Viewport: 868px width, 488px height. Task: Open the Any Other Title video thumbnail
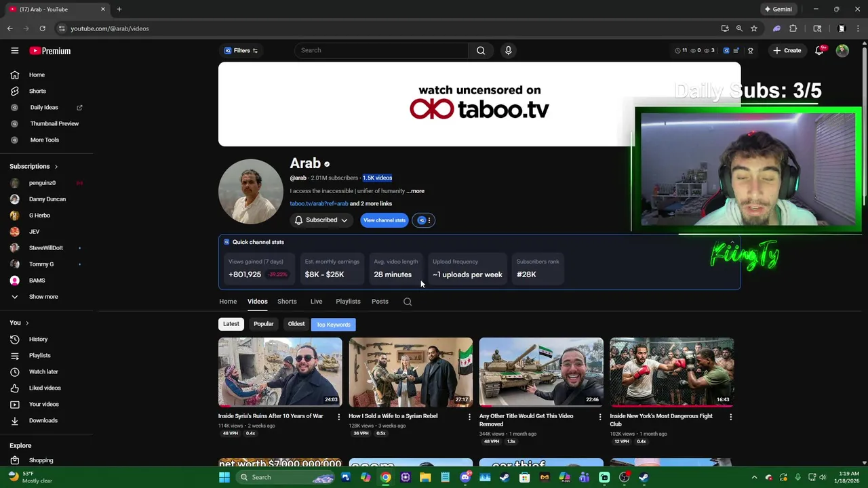click(x=541, y=372)
